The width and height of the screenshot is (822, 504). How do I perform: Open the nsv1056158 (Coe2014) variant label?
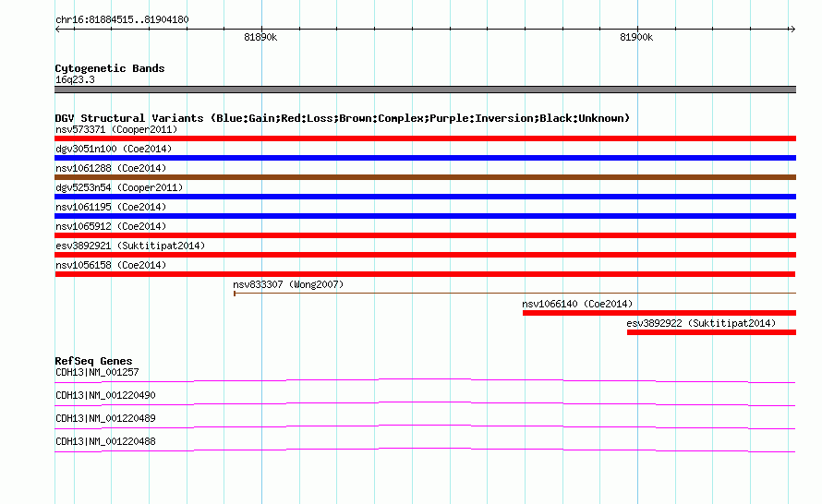click(x=111, y=265)
